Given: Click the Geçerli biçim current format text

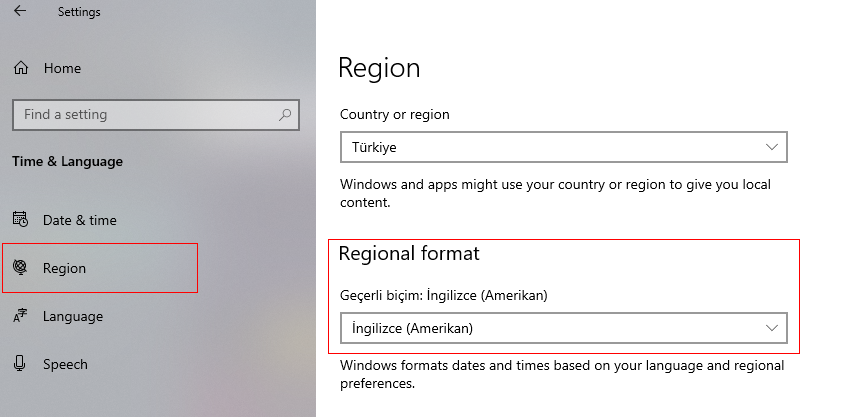Looking at the screenshot, I should point(444,295).
